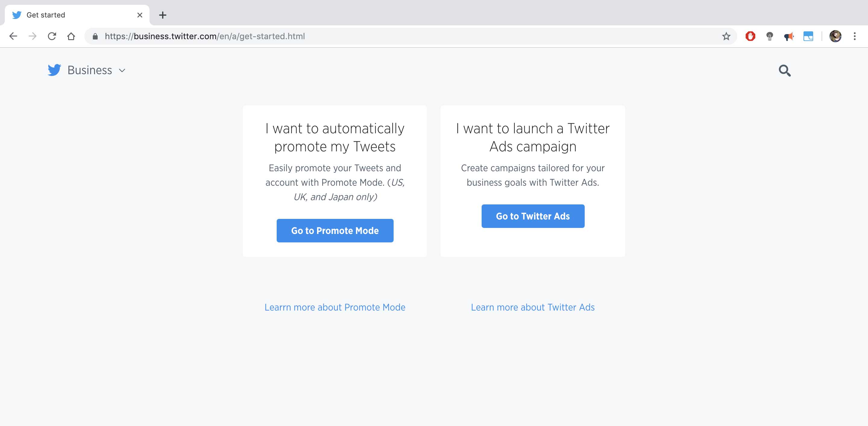Reload the page with the refresh icon

(52, 36)
